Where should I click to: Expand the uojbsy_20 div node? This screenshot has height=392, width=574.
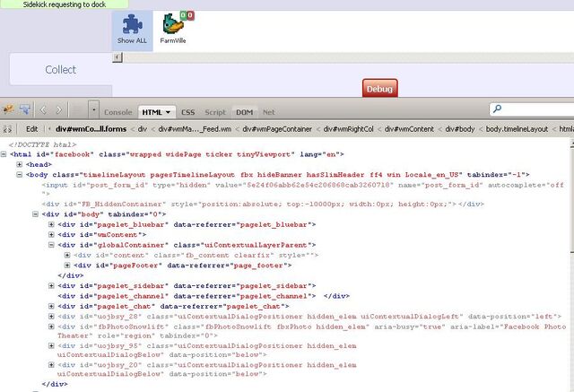51,364
